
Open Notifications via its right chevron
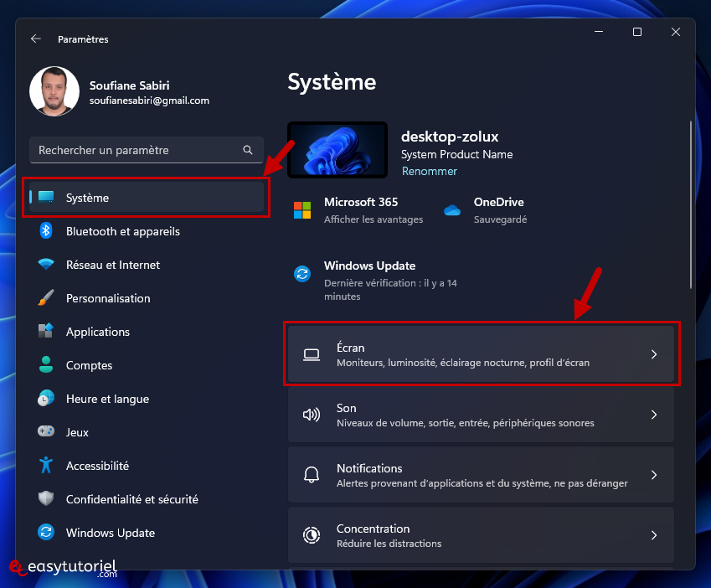pos(654,475)
